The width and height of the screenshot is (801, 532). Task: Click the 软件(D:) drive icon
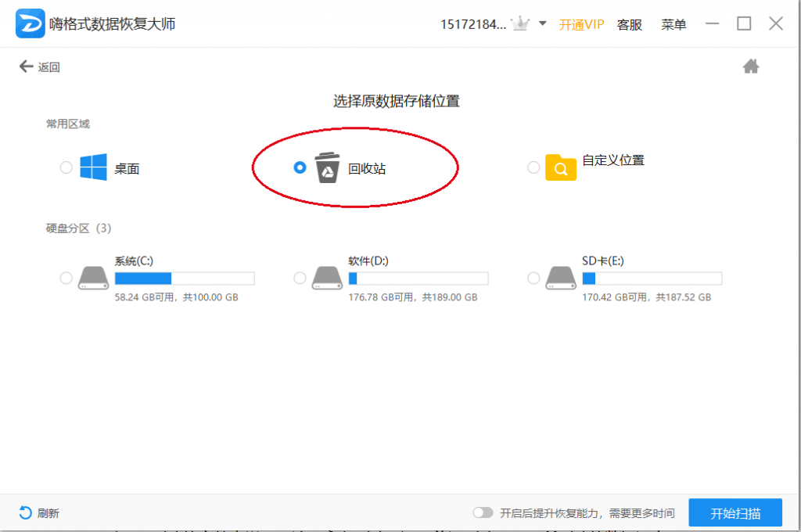(x=327, y=278)
